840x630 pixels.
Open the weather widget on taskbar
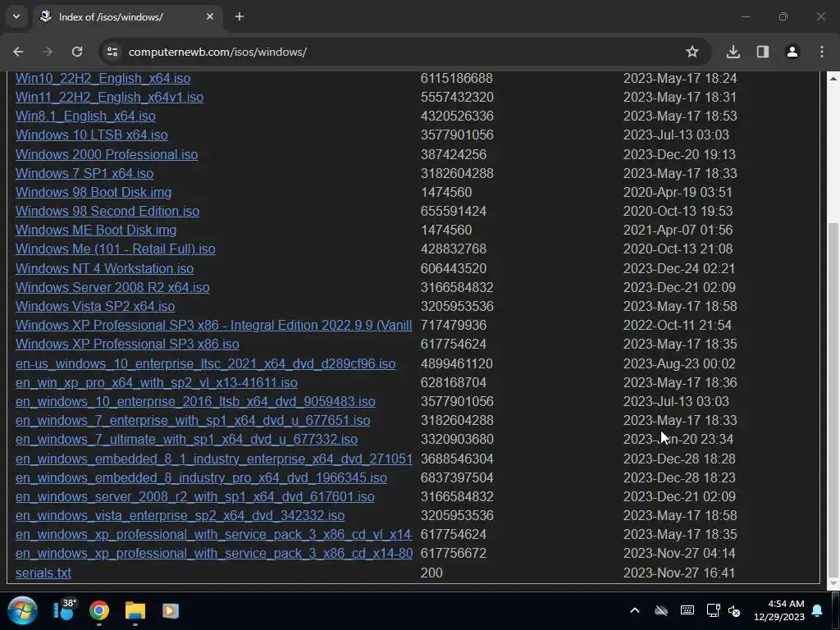[64, 609]
